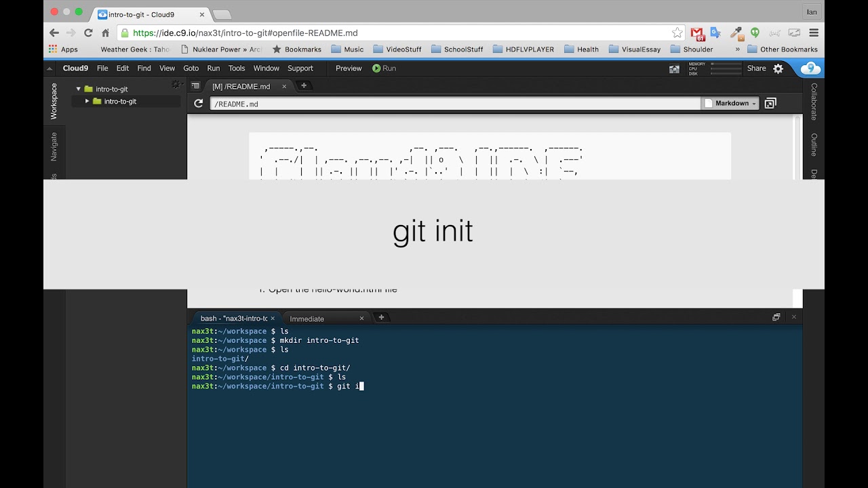Switch to the [M] /README.md tab

pos(241,86)
